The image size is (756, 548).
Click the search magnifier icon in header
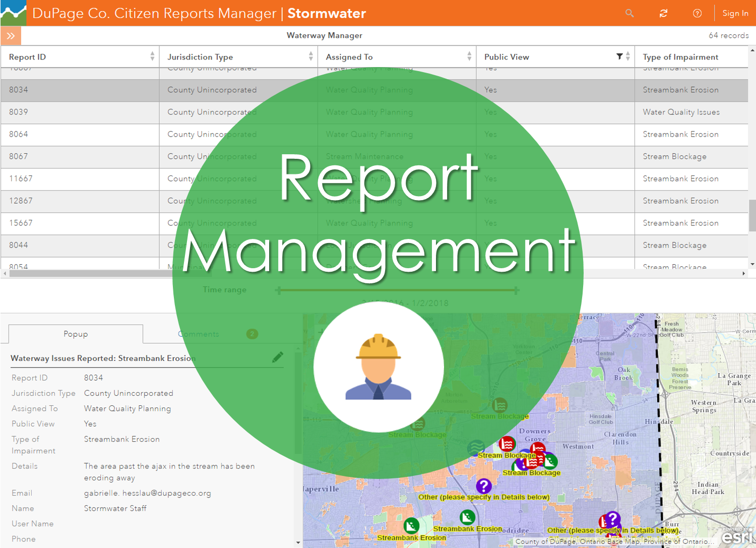click(629, 13)
